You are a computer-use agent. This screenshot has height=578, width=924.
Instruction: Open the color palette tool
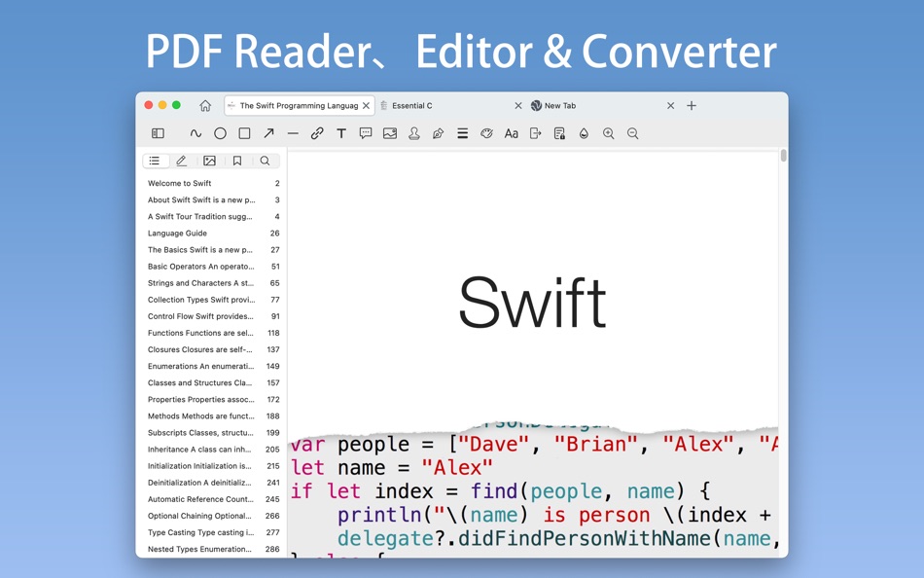pos(486,133)
